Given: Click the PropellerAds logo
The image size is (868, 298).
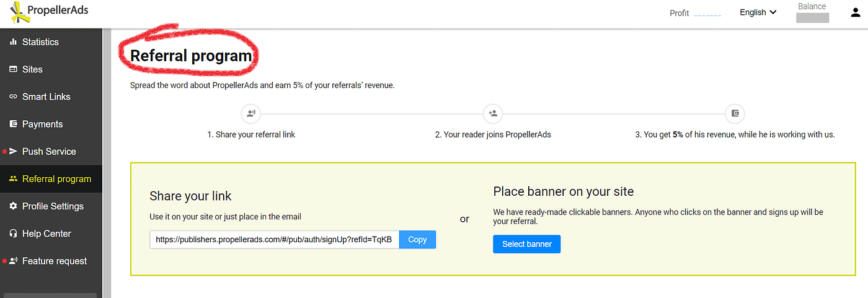Looking at the screenshot, I should pyautogui.click(x=50, y=11).
